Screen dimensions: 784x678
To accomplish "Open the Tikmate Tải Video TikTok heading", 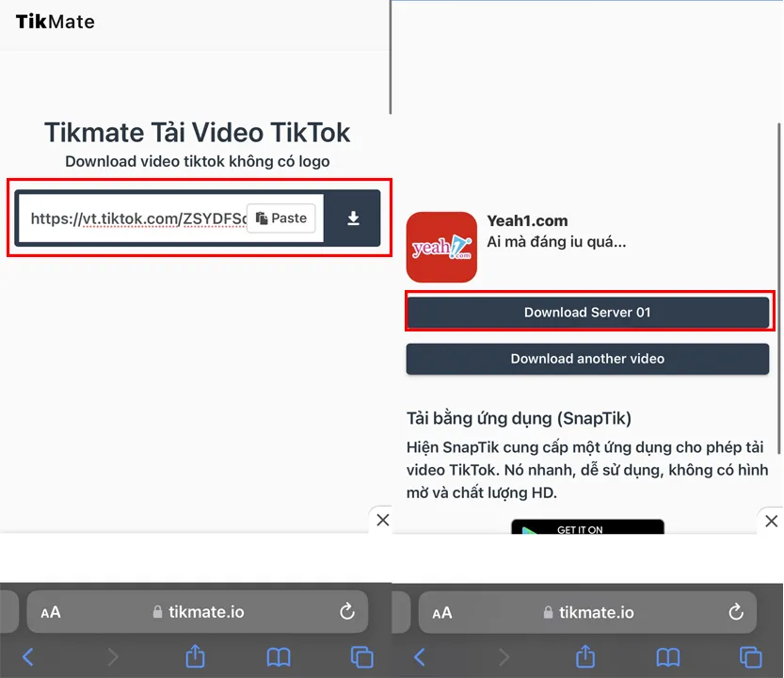I will 199,132.
